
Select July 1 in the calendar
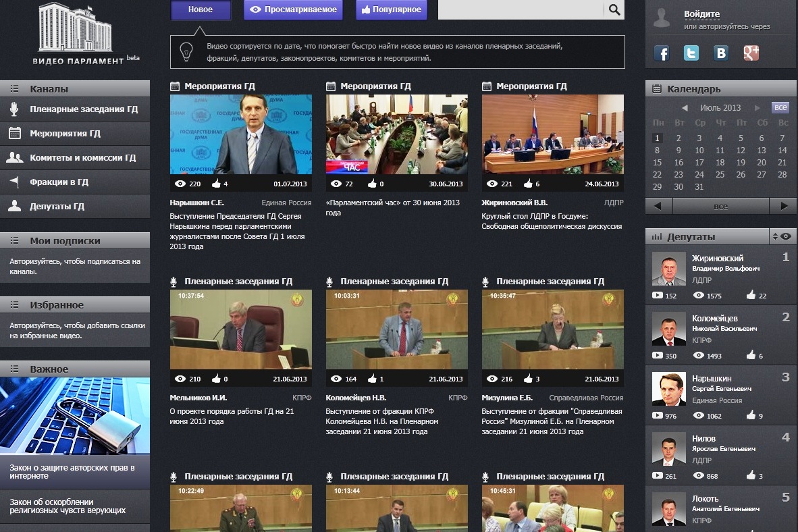tap(657, 138)
